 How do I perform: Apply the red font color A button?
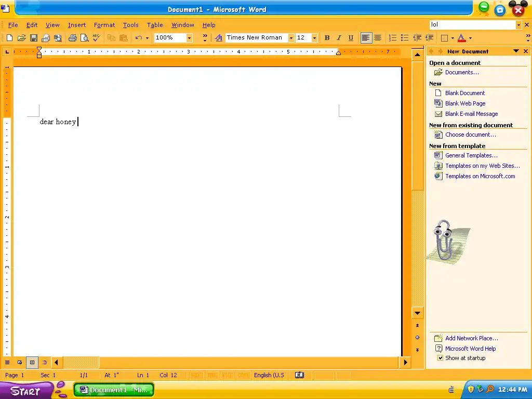[x=461, y=37]
